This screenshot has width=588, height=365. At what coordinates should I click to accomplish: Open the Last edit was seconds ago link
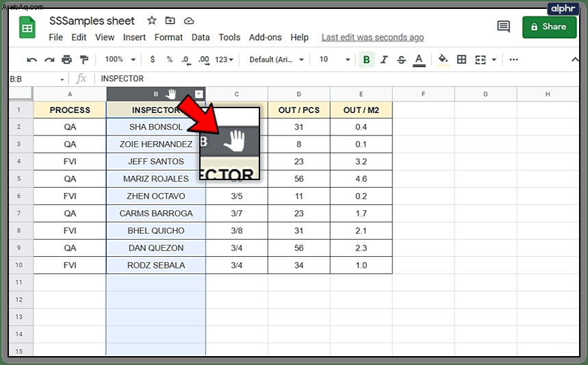click(372, 38)
